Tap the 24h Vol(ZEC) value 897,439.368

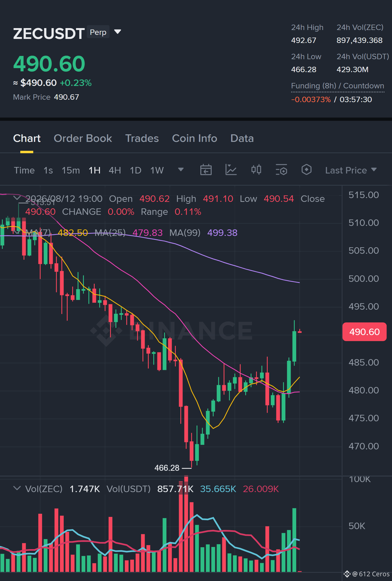(x=360, y=40)
